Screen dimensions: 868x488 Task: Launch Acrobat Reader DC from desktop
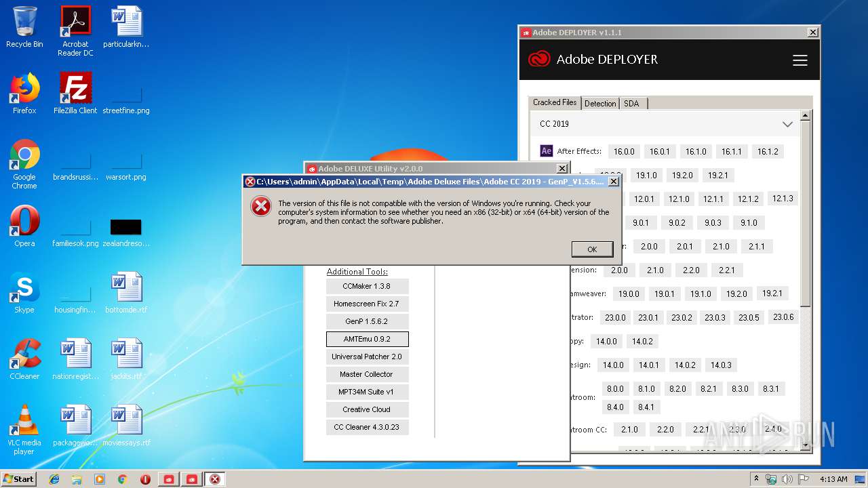click(75, 31)
